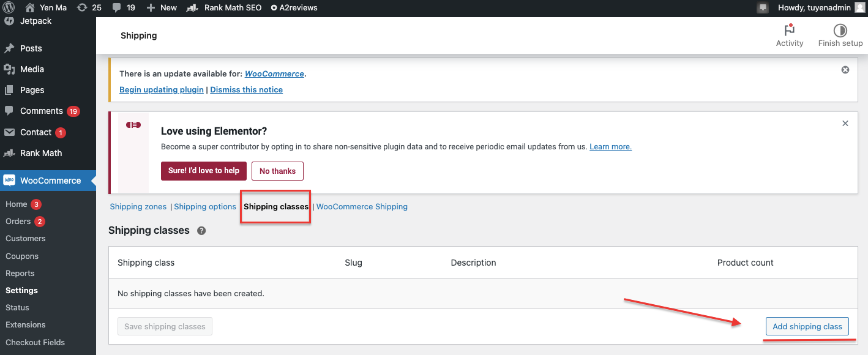
Task: Open Comments in the sidebar
Action: (x=41, y=111)
